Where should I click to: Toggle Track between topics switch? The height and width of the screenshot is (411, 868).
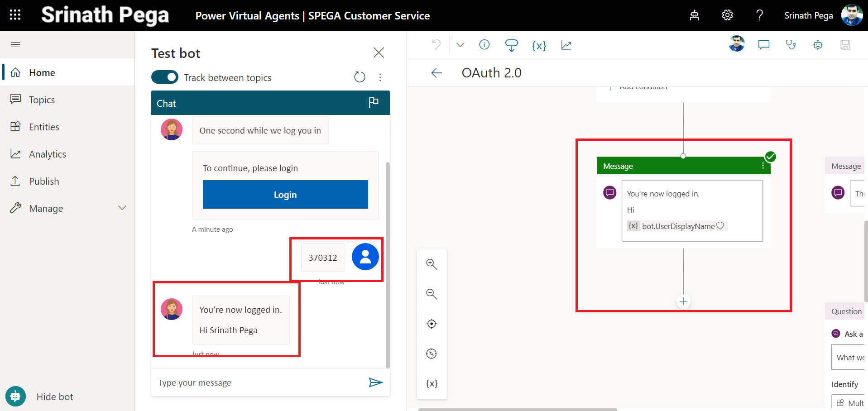pos(165,77)
